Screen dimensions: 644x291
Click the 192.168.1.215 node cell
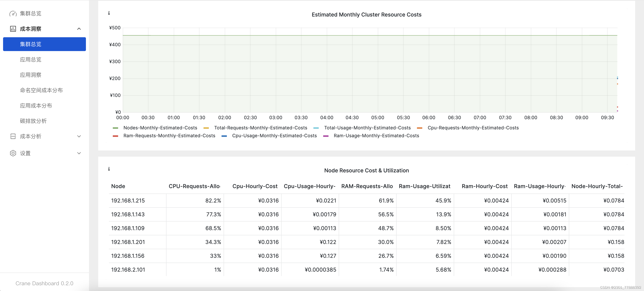tap(128, 201)
